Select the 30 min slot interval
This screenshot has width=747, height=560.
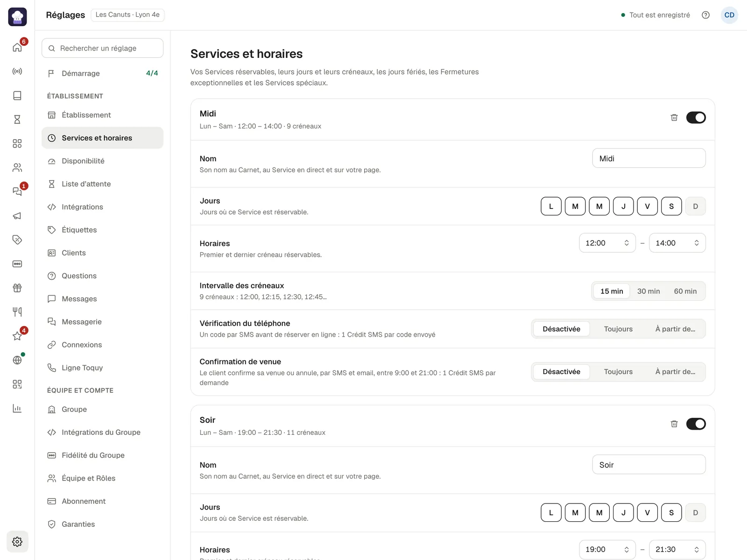[x=648, y=291]
